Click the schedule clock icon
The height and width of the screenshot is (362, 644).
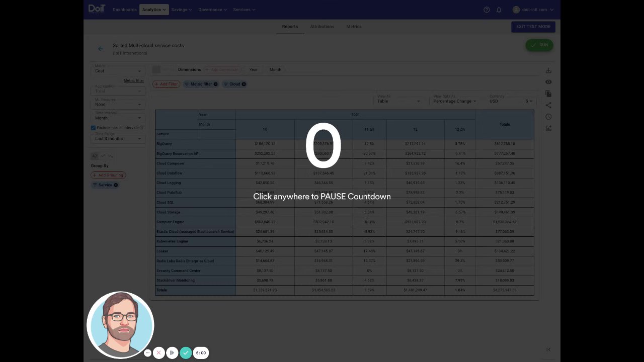click(x=548, y=117)
